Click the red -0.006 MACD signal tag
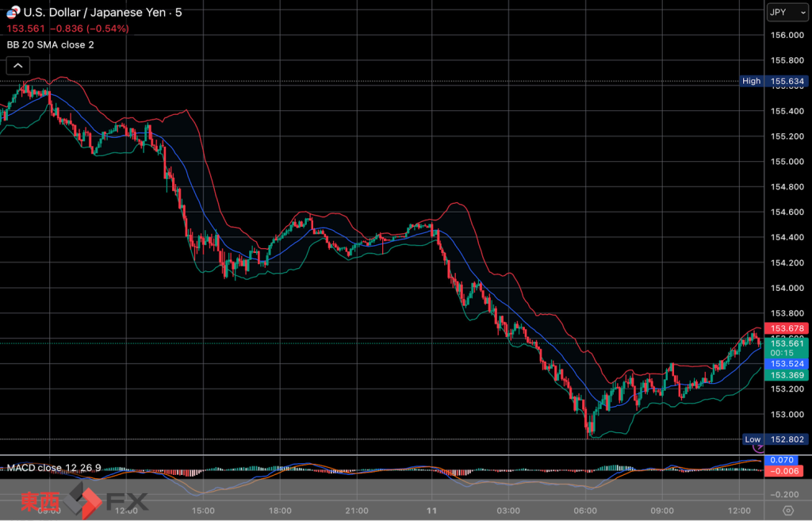This screenshot has width=812, height=521. coord(782,471)
